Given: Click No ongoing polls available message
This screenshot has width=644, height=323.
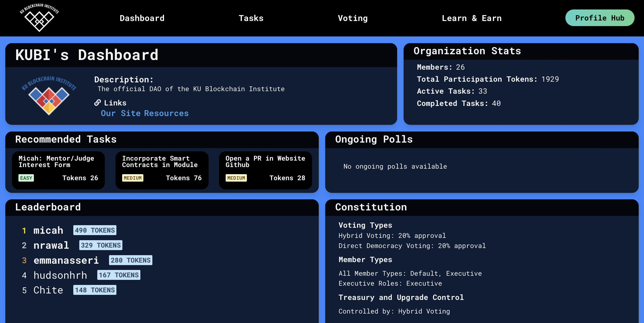Looking at the screenshot, I should pyautogui.click(x=395, y=166).
